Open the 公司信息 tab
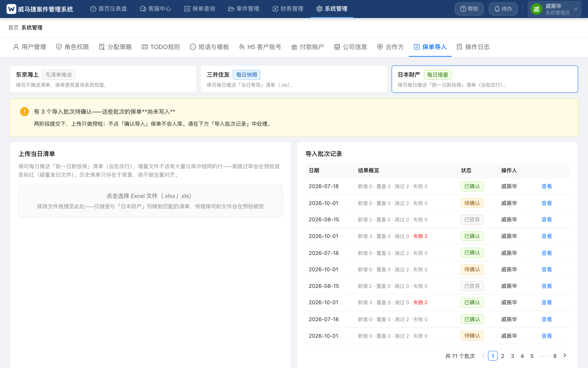 tap(351, 47)
